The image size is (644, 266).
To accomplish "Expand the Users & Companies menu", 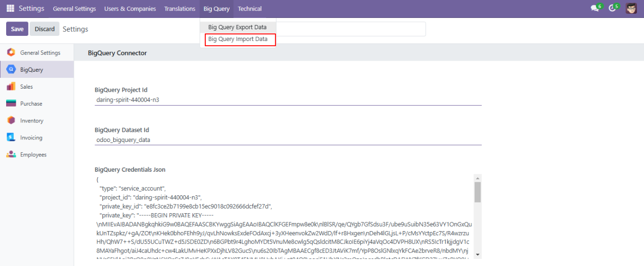I will pos(130,9).
